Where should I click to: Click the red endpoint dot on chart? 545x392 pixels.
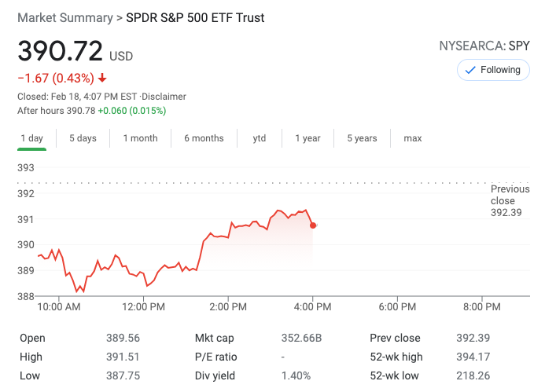tap(313, 225)
